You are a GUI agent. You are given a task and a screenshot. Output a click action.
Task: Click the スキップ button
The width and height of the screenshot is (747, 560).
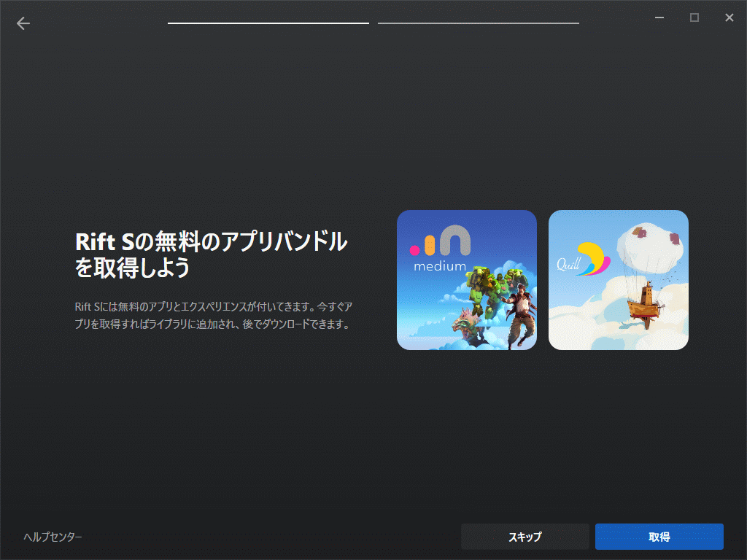click(525, 537)
